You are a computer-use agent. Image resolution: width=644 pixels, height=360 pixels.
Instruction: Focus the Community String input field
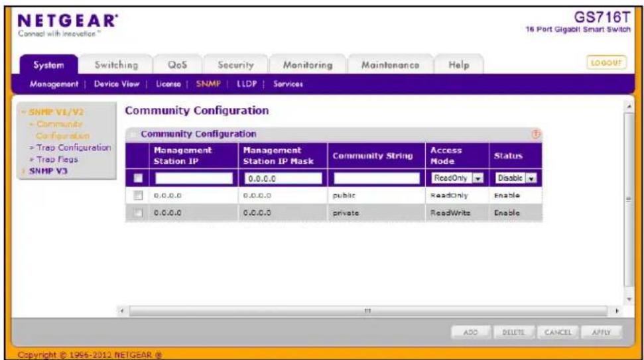(377, 178)
